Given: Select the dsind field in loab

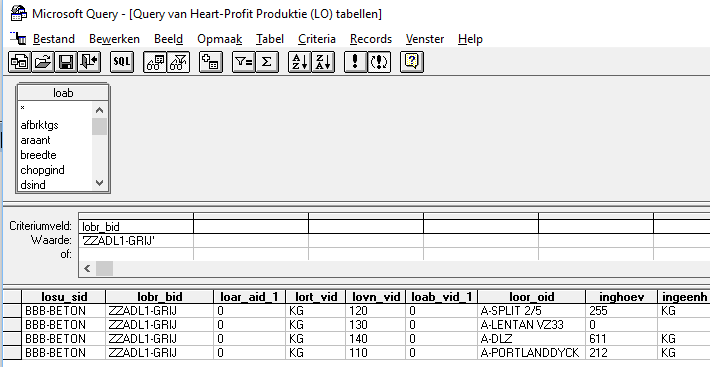Looking at the screenshot, I should pyautogui.click(x=33, y=185).
